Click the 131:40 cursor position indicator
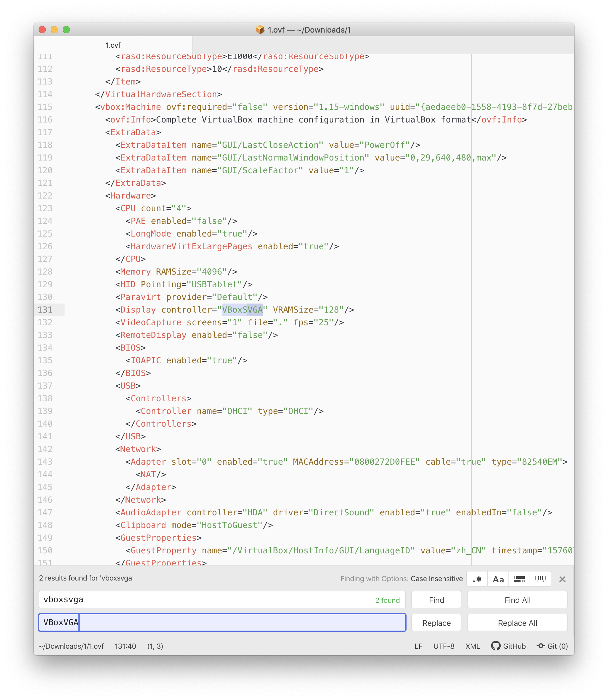Image resolution: width=608 pixels, height=700 pixels. 125,646
